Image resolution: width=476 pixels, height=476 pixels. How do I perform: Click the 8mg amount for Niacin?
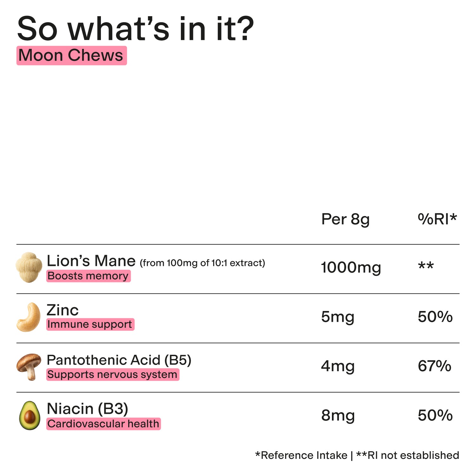tap(338, 415)
